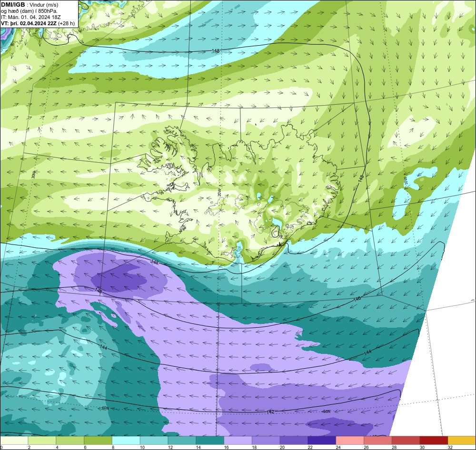Click the 146 contour label southeast of Iceland

point(357,299)
